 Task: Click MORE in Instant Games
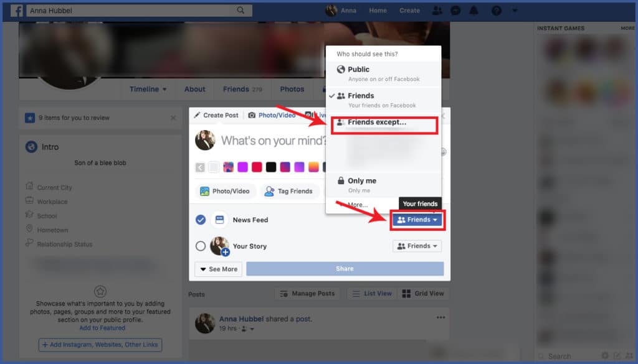click(627, 28)
